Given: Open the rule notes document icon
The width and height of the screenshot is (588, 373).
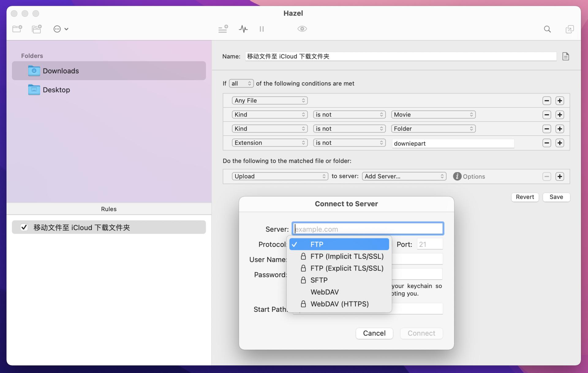Looking at the screenshot, I should click(566, 56).
